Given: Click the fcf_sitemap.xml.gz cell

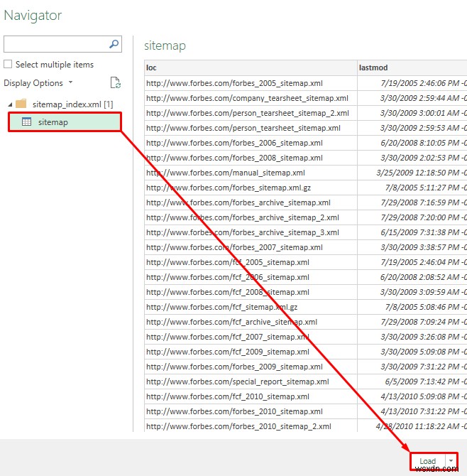Looking at the screenshot, I should click(x=251, y=307).
